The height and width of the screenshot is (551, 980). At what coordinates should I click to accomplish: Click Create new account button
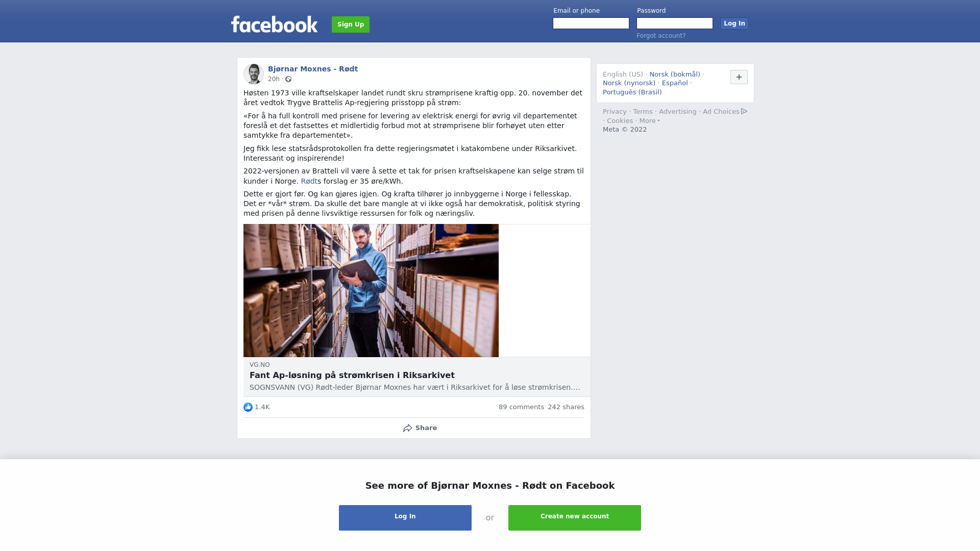[x=575, y=518]
